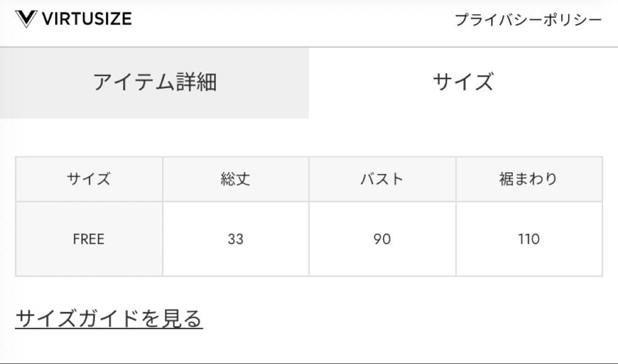This screenshot has width=618, height=364.
Task: Open the プライバシーポリシー link
Action: pyautogui.click(x=528, y=20)
